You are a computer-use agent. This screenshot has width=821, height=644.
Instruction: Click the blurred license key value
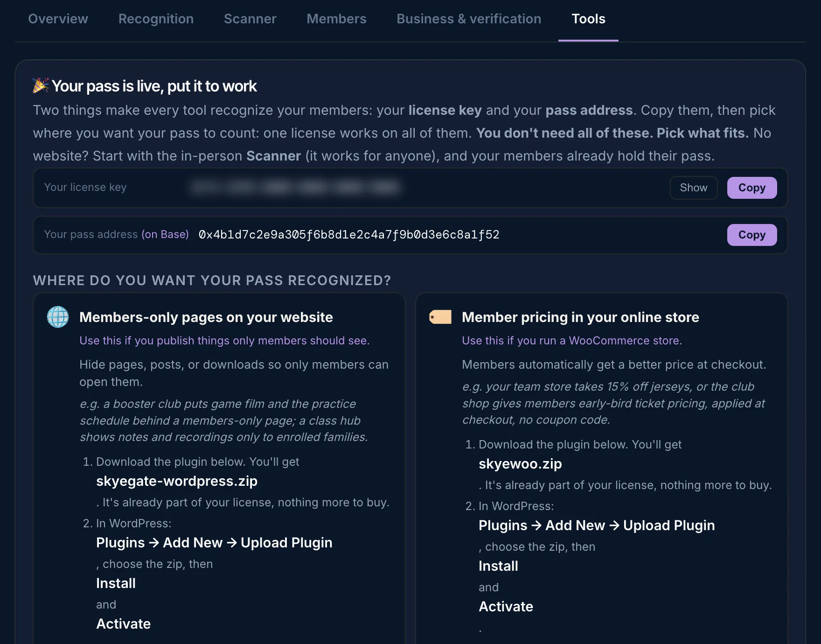295,188
